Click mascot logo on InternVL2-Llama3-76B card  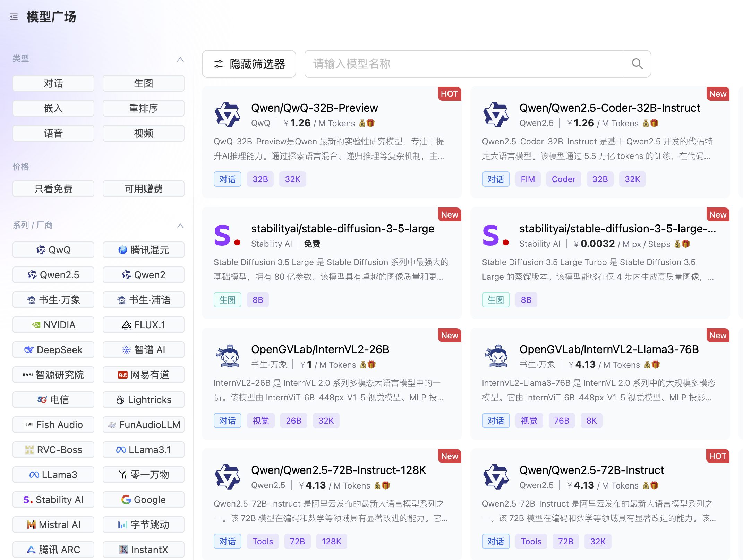point(496,356)
